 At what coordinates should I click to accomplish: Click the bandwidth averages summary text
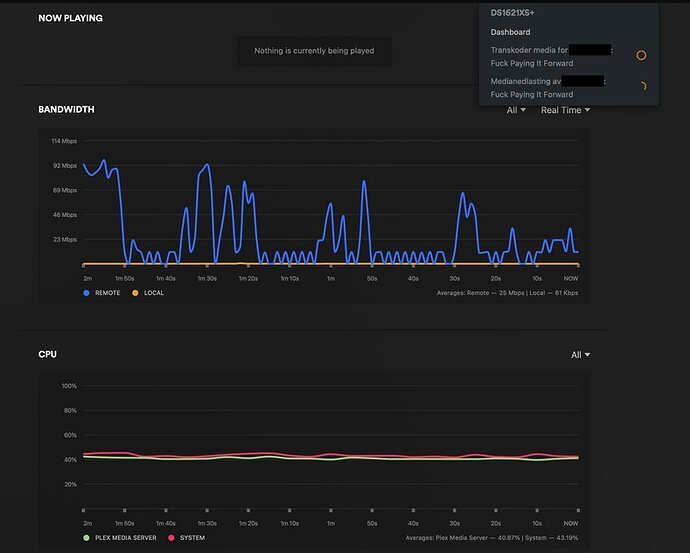pos(507,293)
